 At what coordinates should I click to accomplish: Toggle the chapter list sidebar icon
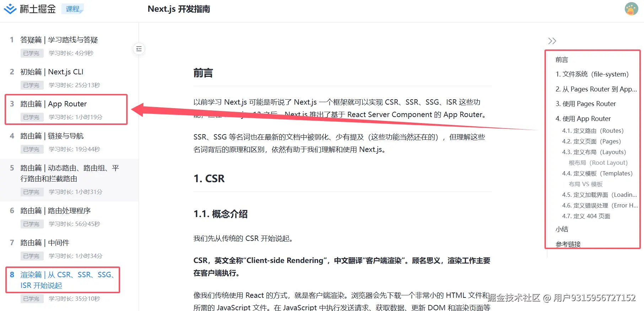click(139, 49)
